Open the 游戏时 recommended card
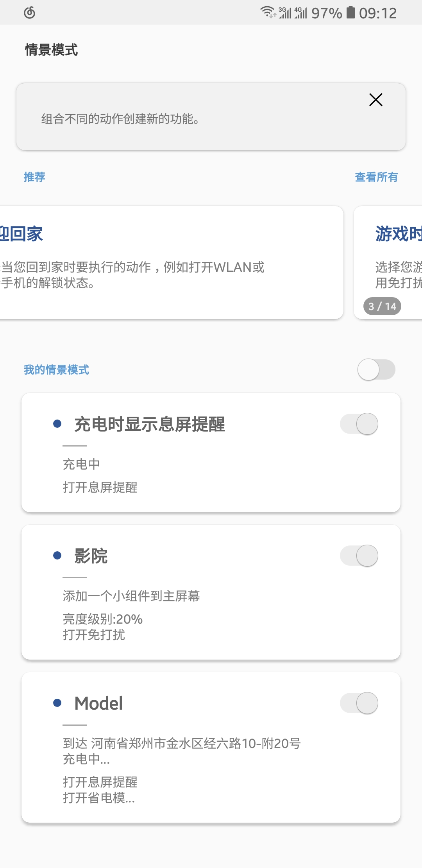Image resolution: width=422 pixels, height=868 pixels. click(395, 254)
